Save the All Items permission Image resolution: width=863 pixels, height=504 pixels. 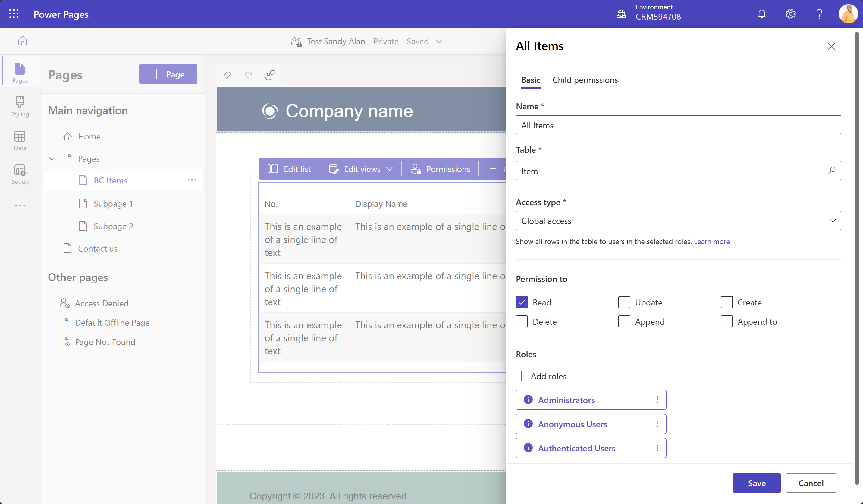point(757,483)
